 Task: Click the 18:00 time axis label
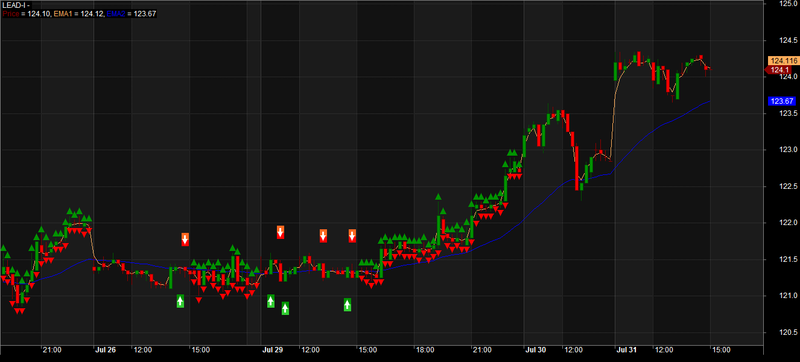(424, 350)
